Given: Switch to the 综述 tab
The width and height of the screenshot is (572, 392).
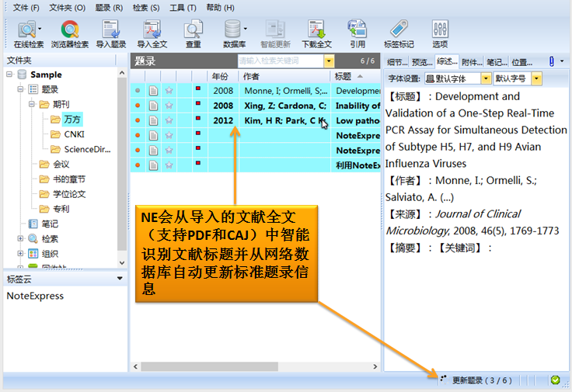Looking at the screenshot, I should (x=447, y=61).
